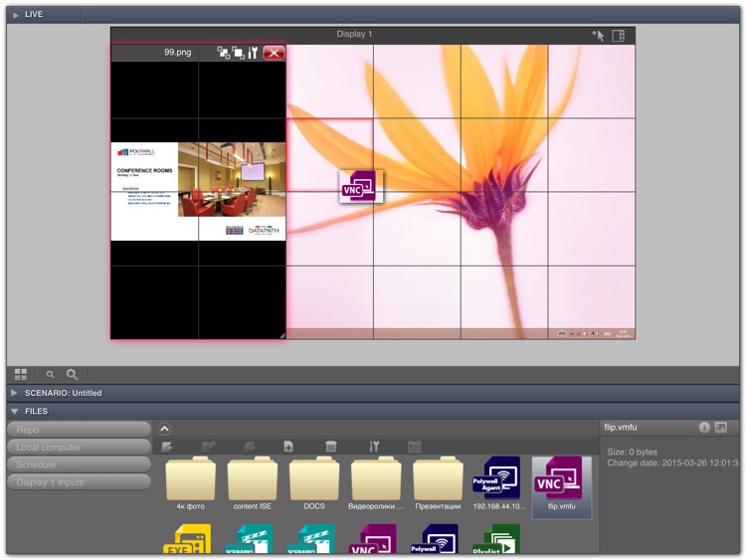Open the Презентации folder
The image size is (746, 560).
click(x=438, y=483)
